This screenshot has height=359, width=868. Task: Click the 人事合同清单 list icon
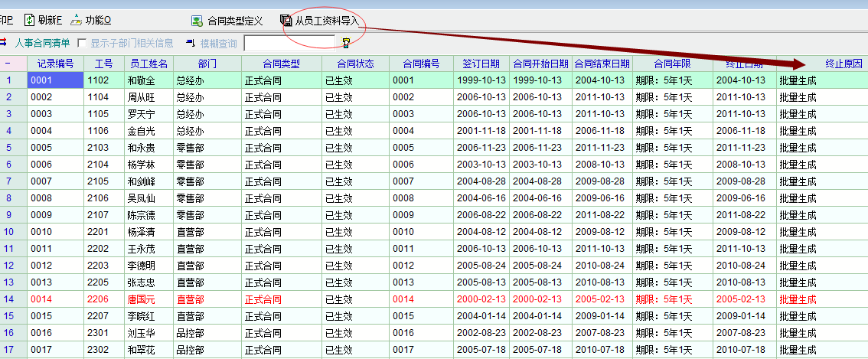tap(5, 43)
